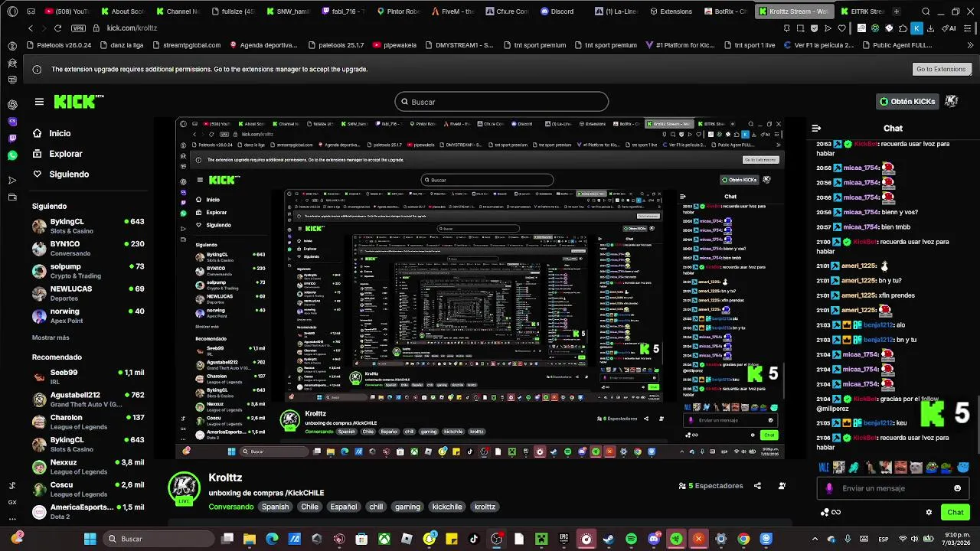This screenshot has height=551, width=980.
Task: Open AmericaEsports recommended channel
Action: 88,511
